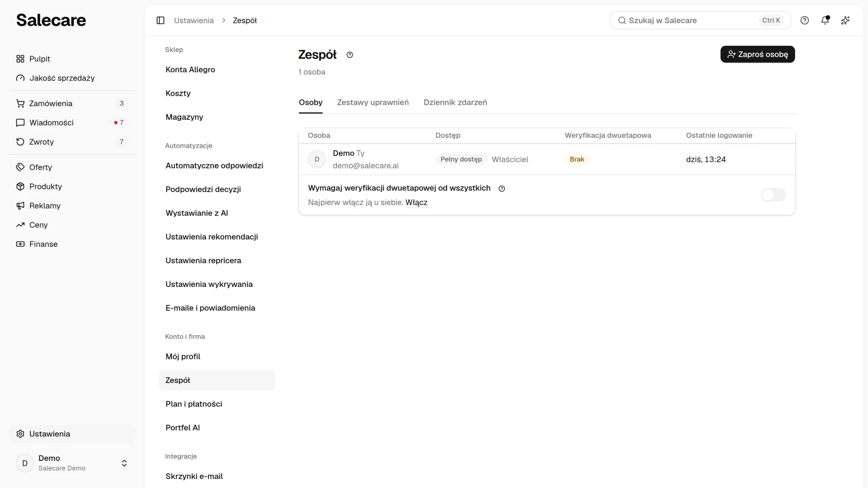Click the Weryfikacja dwuetapowa column header

click(608, 135)
